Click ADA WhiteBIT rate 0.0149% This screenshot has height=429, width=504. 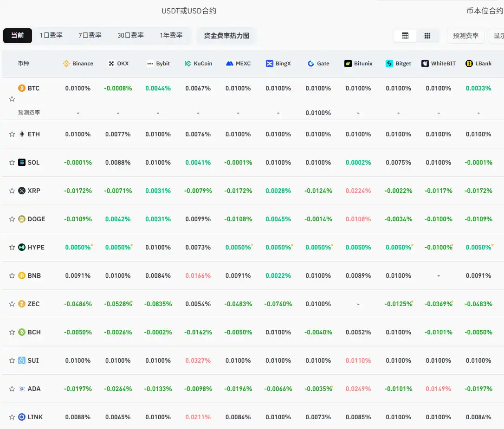pyautogui.click(x=439, y=389)
